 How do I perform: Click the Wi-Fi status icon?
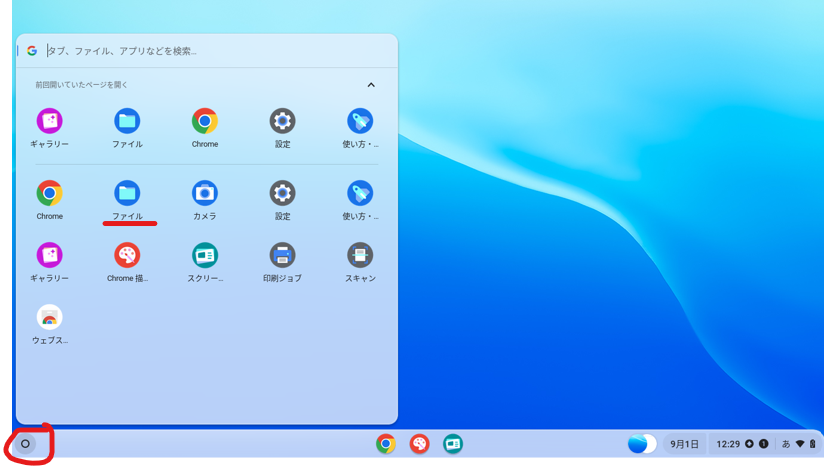[800, 444]
